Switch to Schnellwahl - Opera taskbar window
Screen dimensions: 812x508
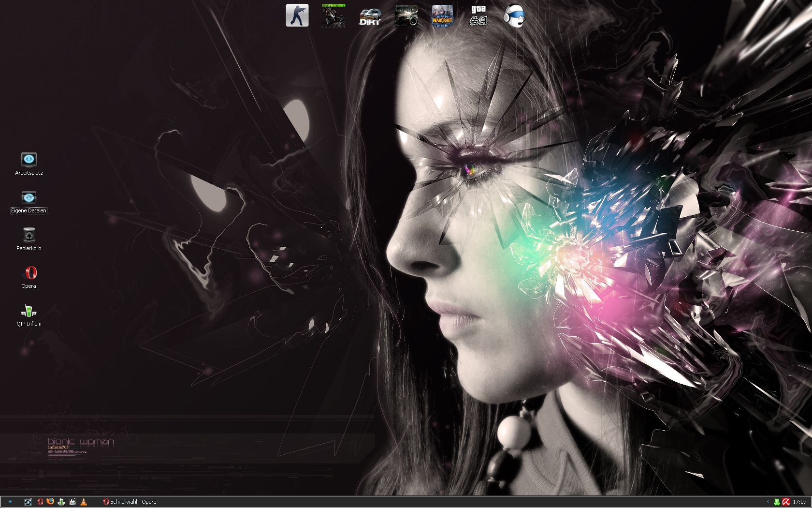130,502
